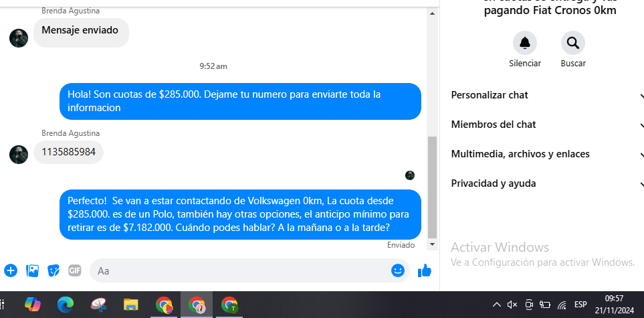The height and width of the screenshot is (318, 644).
Task: Open File Explorer from the taskbar
Action: (x=130, y=305)
